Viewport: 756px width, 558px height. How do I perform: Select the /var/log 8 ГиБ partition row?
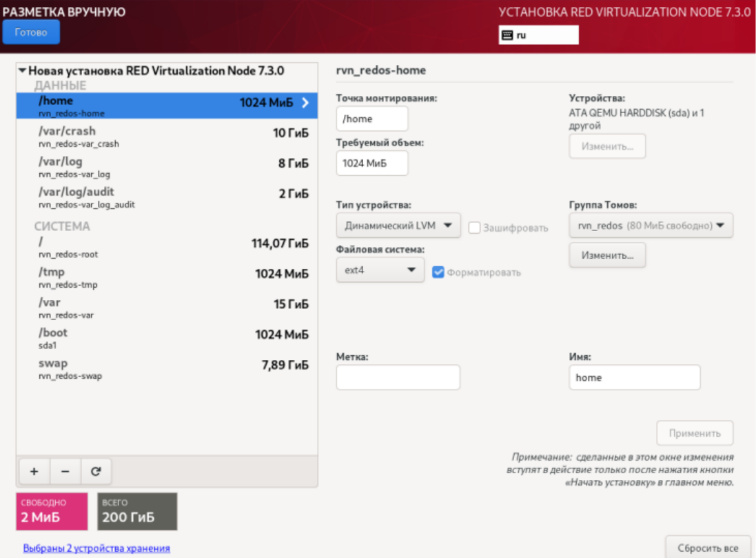click(167, 166)
